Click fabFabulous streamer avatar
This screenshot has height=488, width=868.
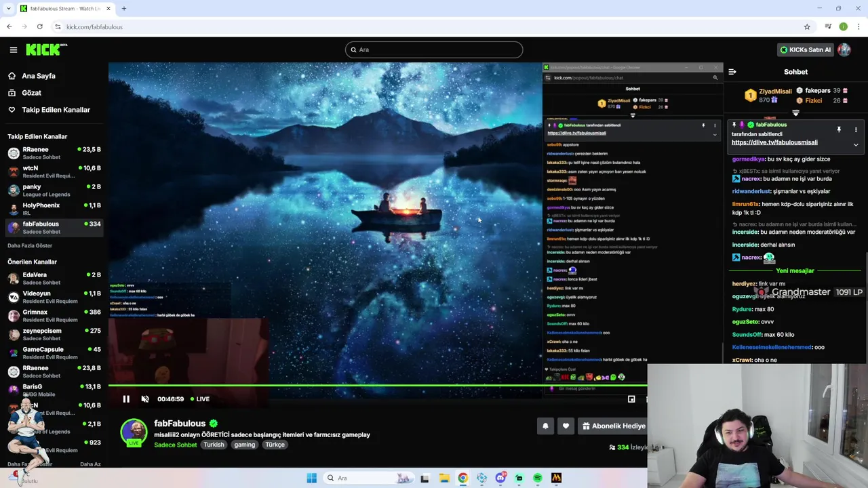point(134,433)
